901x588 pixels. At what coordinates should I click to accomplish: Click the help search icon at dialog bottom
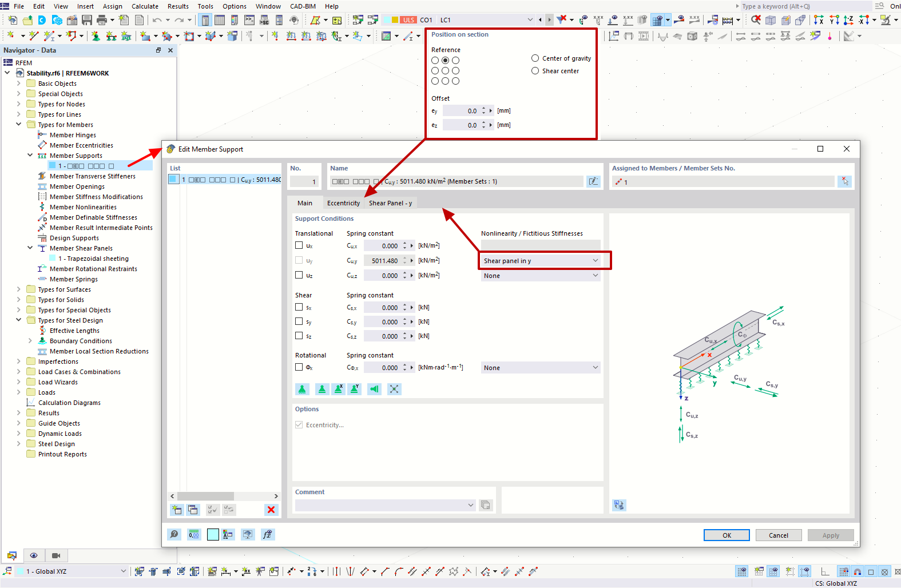[174, 534]
